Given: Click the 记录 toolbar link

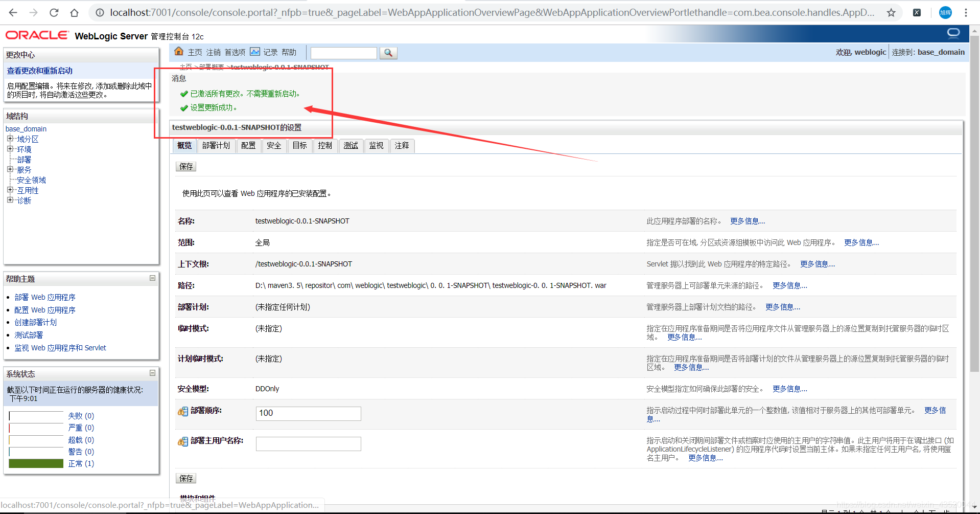Looking at the screenshot, I should coord(271,52).
